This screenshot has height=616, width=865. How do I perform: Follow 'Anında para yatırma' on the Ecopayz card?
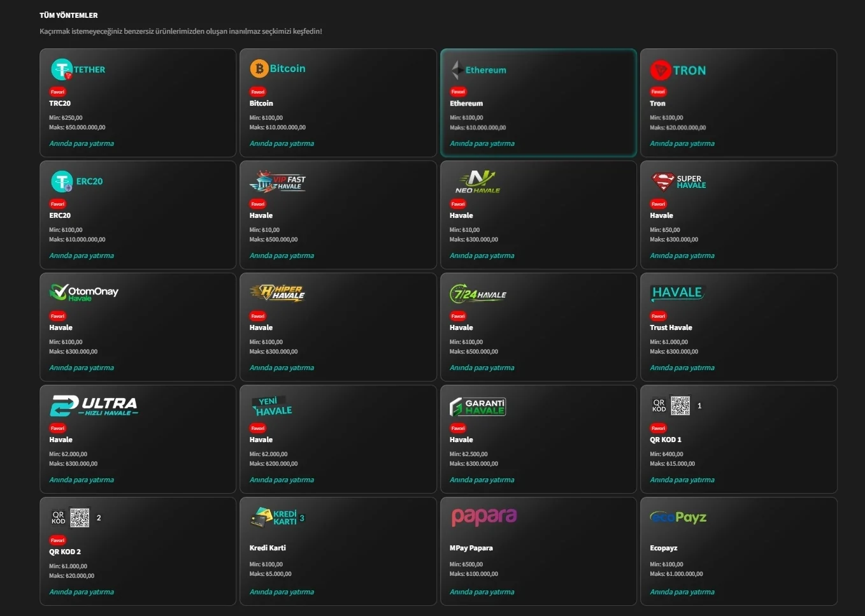[682, 592]
